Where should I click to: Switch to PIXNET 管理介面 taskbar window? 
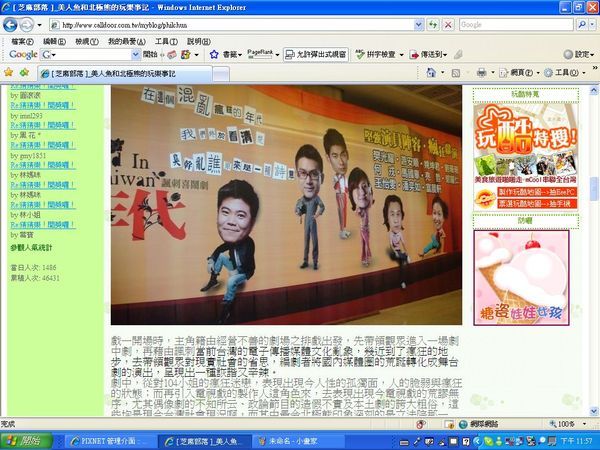coord(110,441)
